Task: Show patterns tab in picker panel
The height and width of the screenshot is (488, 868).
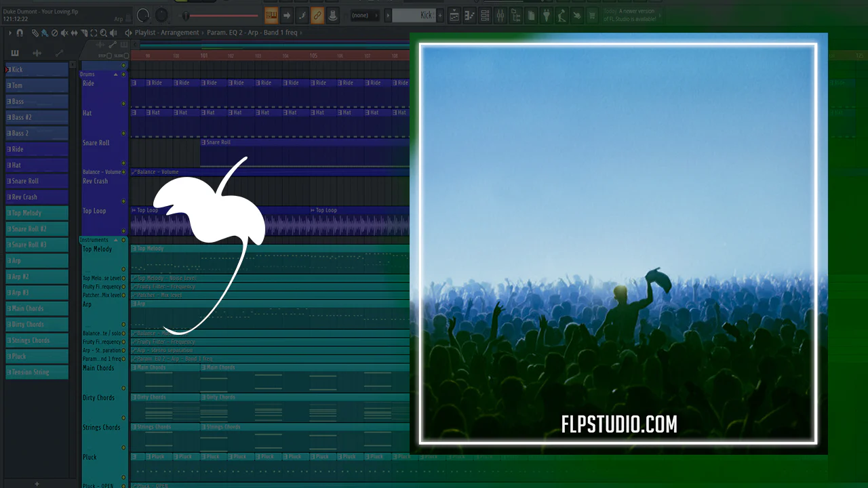Action: [15, 53]
